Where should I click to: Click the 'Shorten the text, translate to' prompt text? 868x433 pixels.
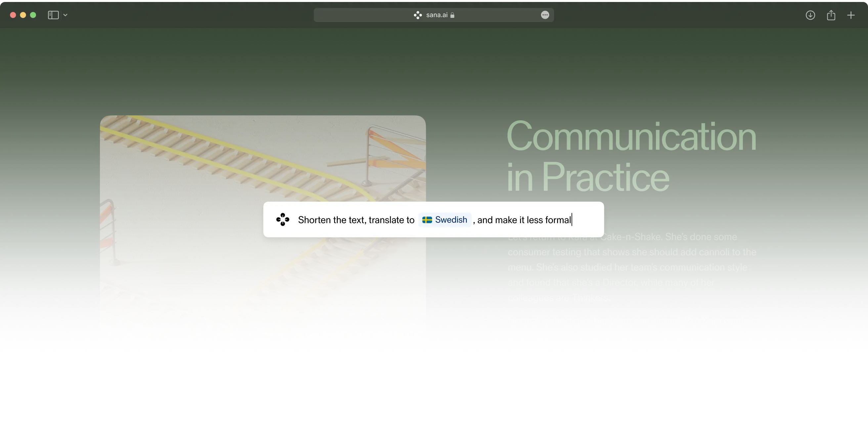356,220
